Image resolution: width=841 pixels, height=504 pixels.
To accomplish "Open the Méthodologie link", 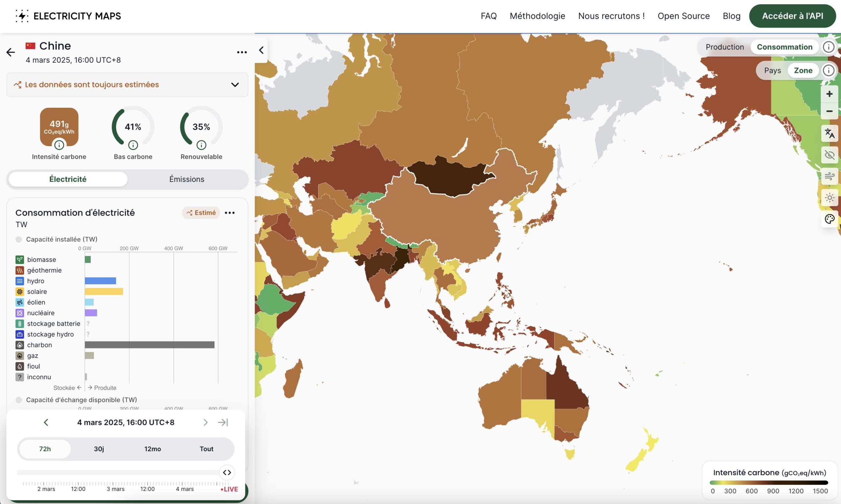I will coord(537,16).
